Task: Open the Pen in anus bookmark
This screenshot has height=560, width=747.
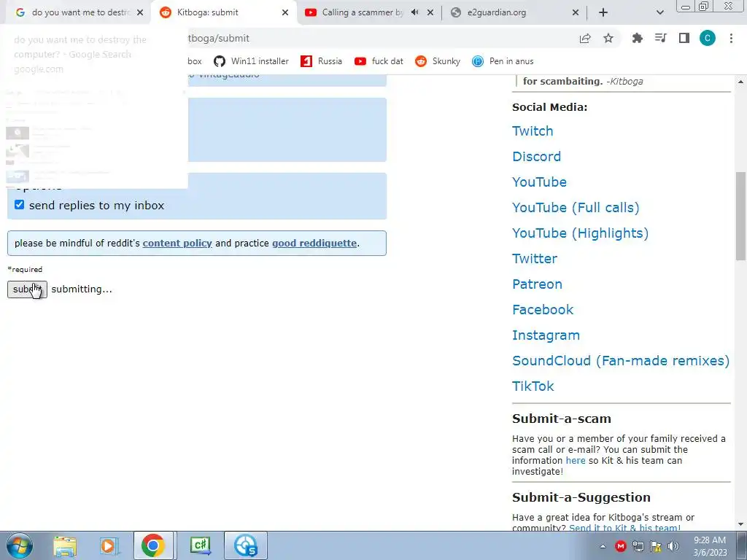Action: [503, 61]
